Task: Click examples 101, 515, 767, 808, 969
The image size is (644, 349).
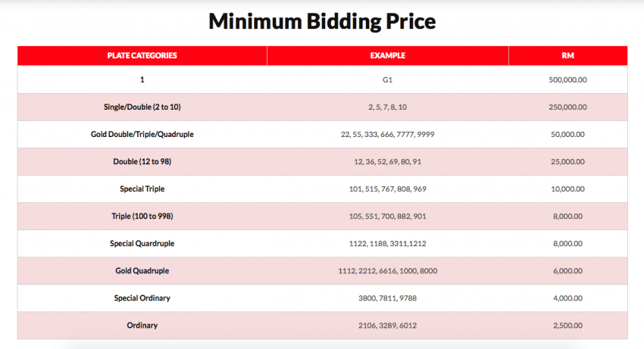Action: point(387,189)
